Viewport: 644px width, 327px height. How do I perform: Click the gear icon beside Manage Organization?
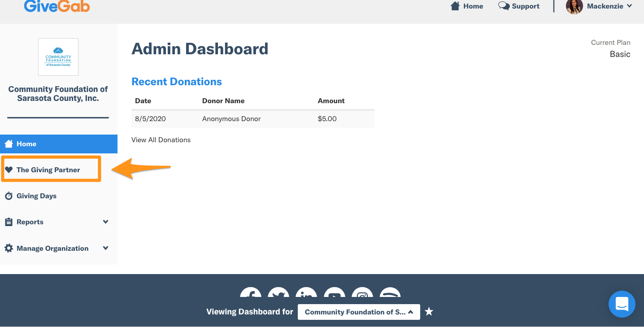pyautogui.click(x=9, y=248)
